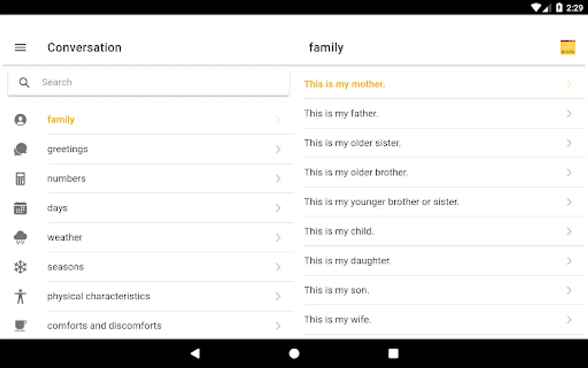Click the search magnifier icon

24,83
